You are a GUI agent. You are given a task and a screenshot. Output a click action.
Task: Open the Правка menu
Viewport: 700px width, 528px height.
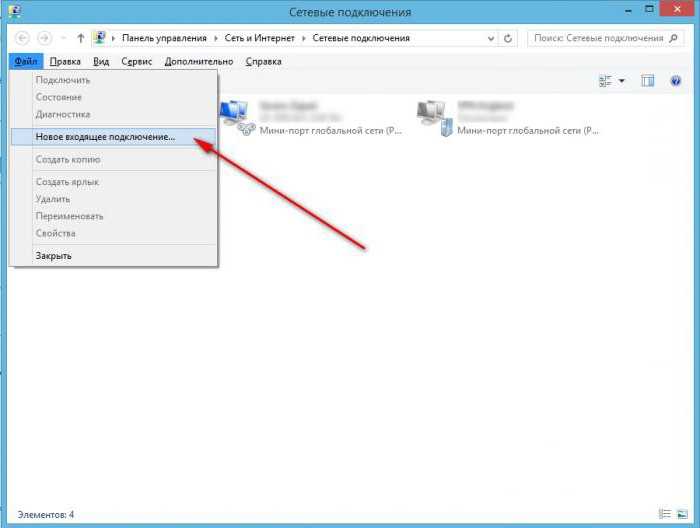click(x=65, y=62)
